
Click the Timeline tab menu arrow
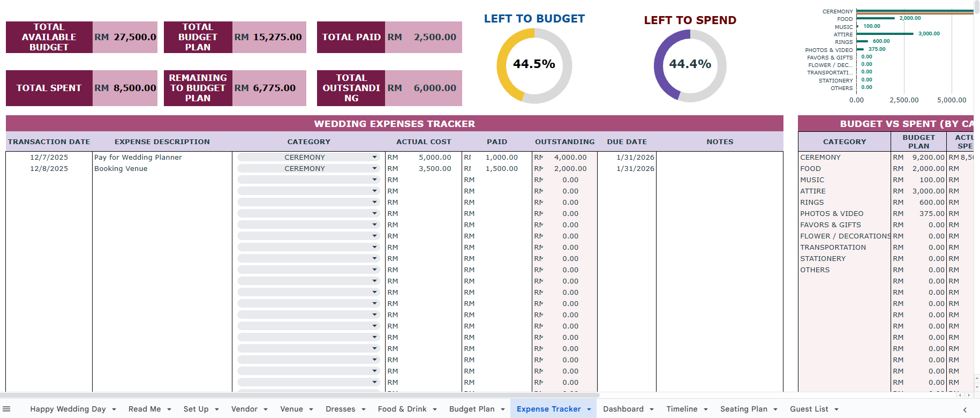click(706, 409)
